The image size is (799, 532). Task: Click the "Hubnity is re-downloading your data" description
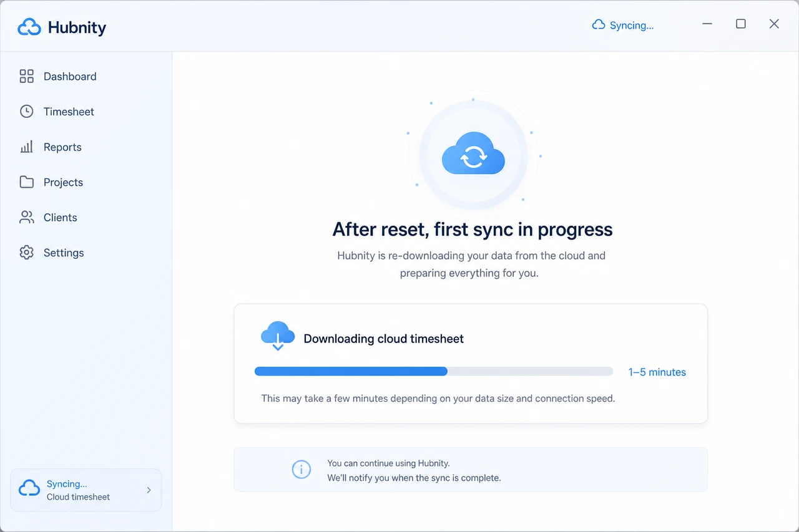[x=471, y=264]
